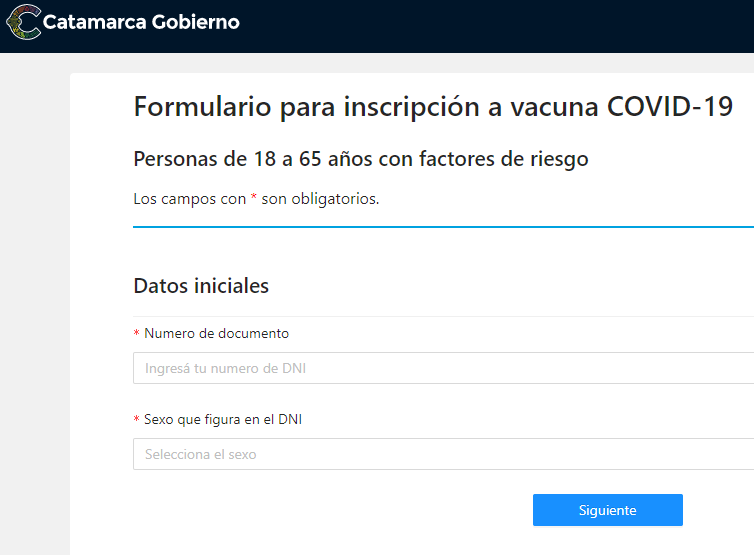Click the red asterisk in the obligatorios note

254,199
